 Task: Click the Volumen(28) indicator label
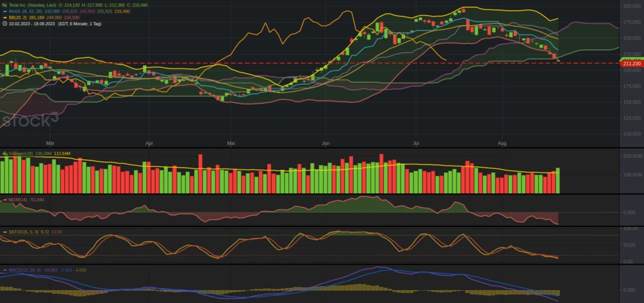[x=21, y=153]
